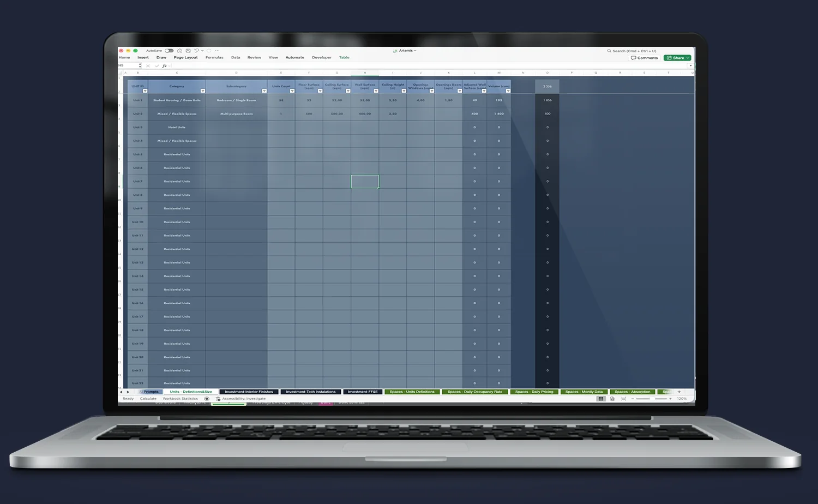This screenshot has height=504, width=818.
Task: Select the highlighted active cell in Unit 7 row
Action: (x=365, y=181)
